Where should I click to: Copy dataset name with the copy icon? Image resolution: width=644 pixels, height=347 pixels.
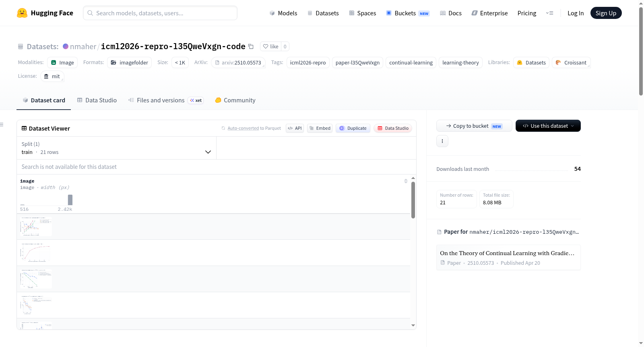pos(251,46)
